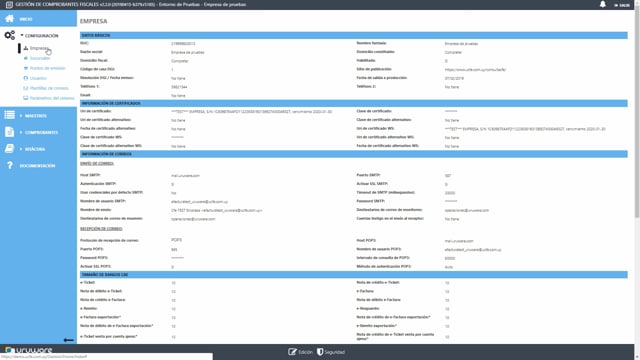Open Puntos de emisión in sidebar
The height and width of the screenshot is (360, 640).
47,68
